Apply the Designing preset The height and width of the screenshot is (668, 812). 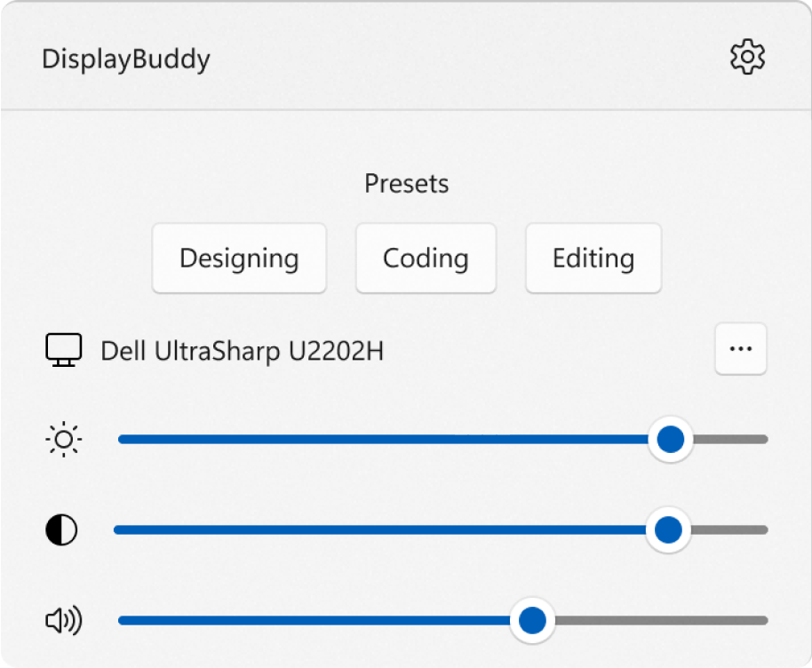239,258
